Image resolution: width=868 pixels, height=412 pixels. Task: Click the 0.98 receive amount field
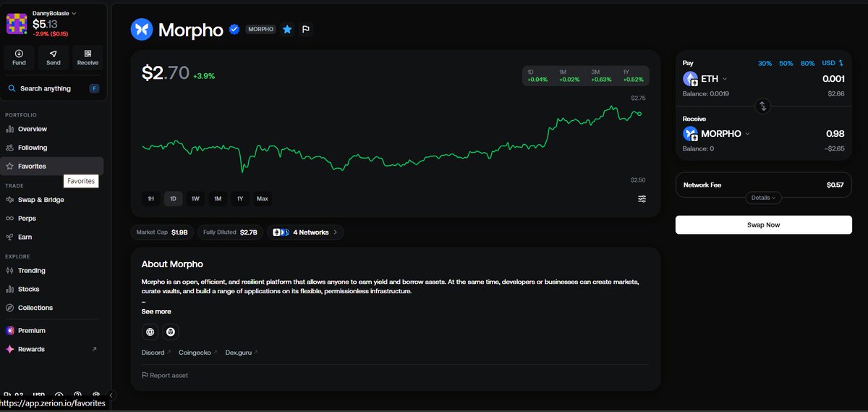click(x=835, y=134)
